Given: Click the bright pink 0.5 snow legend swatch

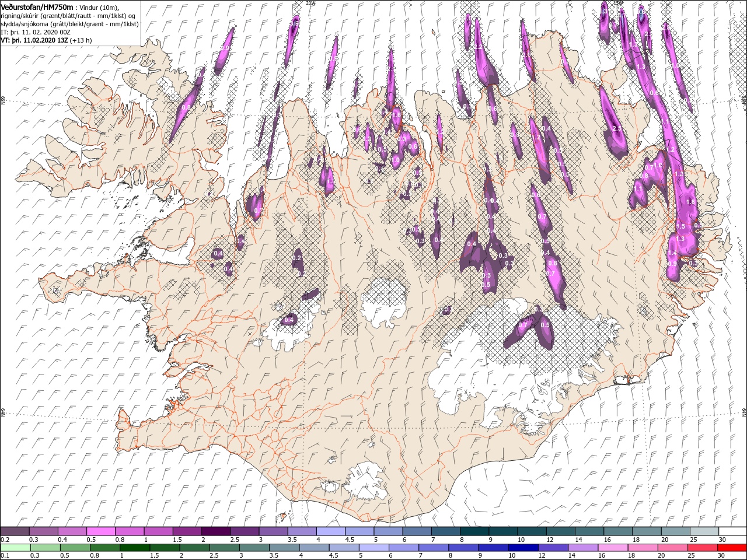Looking at the screenshot, I should point(100,532).
